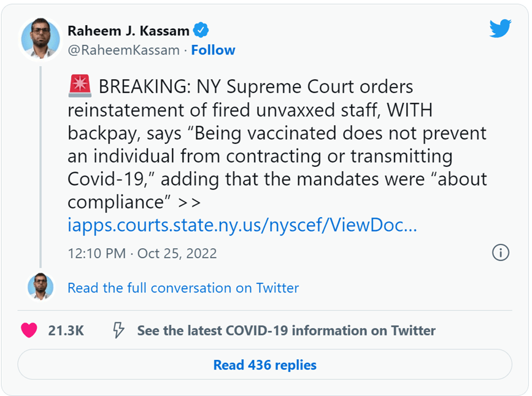Open the tweet info icon
This screenshot has width=532, height=396.
point(501,253)
